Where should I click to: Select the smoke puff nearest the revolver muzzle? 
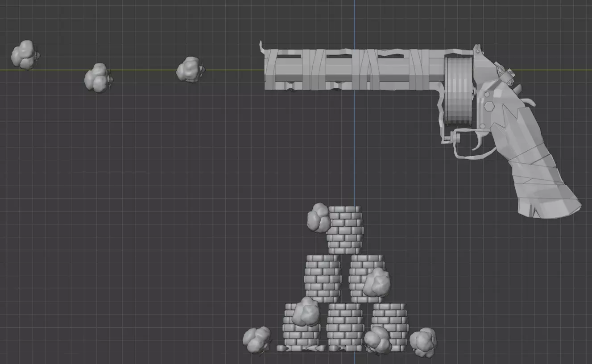[190, 70]
